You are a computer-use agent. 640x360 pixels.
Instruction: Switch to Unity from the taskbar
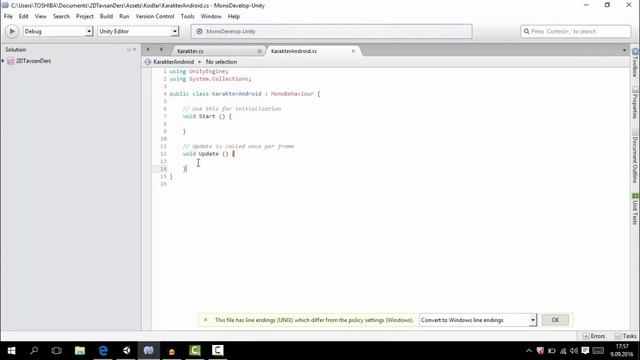(x=126, y=351)
